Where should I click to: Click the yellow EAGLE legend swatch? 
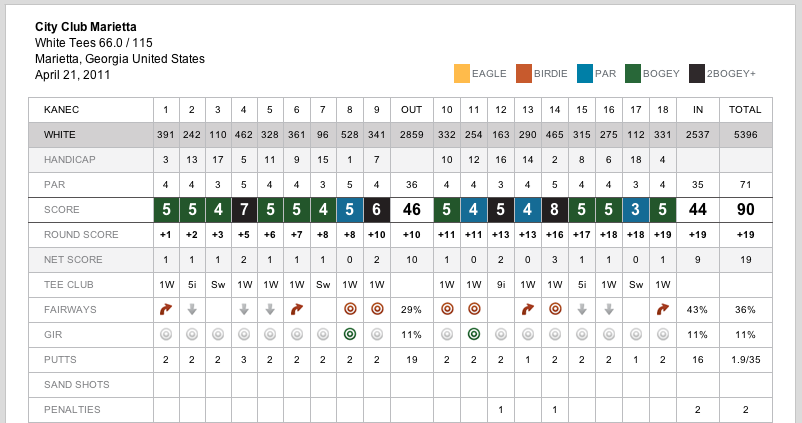click(x=462, y=73)
